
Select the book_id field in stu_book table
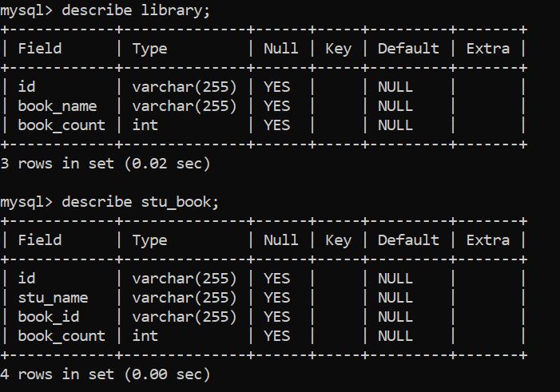[49, 317]
